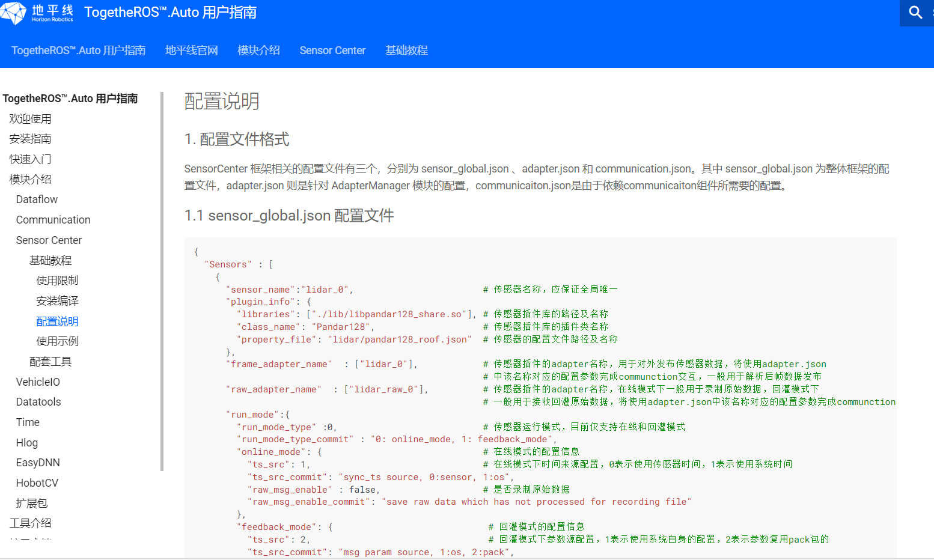Viewport: 934px width, 560px height.
Task: Go to 安装指南 sidebar page
Action: (x=30, y=139)
